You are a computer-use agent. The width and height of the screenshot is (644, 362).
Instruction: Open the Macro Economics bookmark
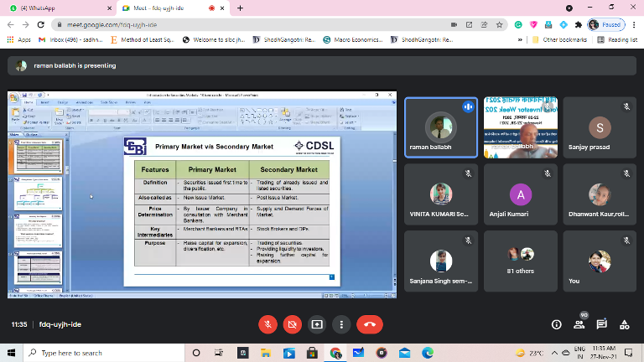353,40
